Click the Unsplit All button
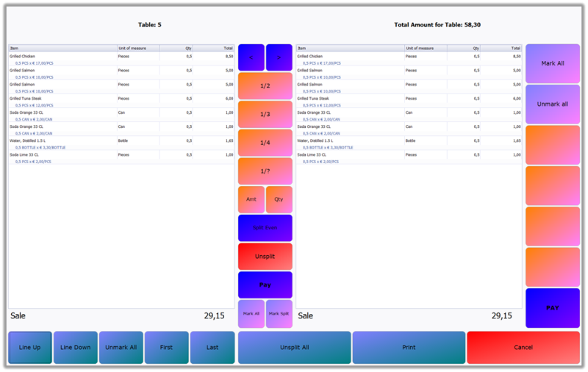588x372 pixels. tap(294, 347)
